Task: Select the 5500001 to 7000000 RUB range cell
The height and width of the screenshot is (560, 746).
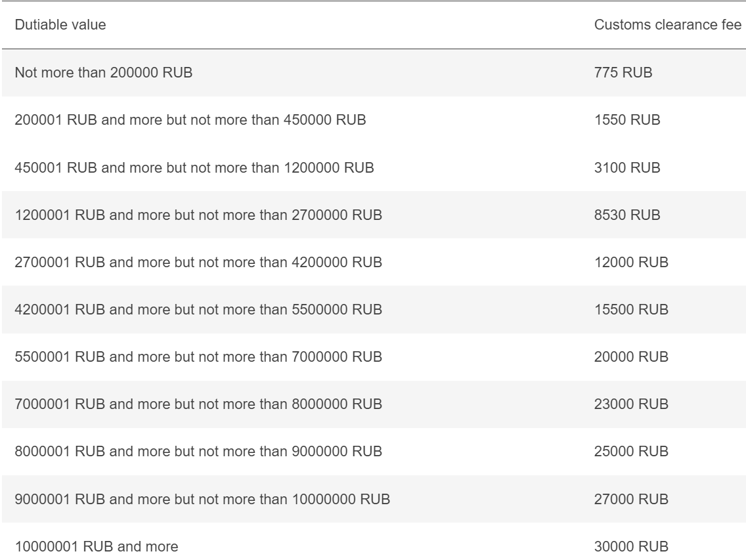Action: [196, 356]
